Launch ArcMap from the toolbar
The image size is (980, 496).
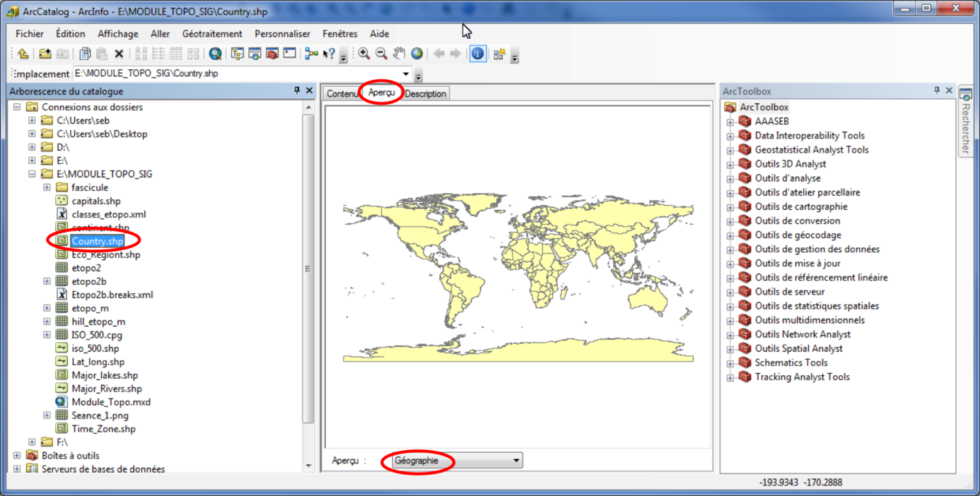215,54
